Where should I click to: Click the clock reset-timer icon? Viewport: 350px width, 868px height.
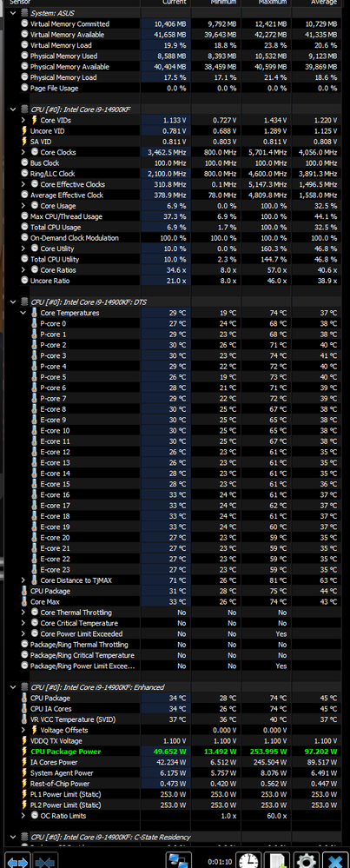[x=248, y=861]
